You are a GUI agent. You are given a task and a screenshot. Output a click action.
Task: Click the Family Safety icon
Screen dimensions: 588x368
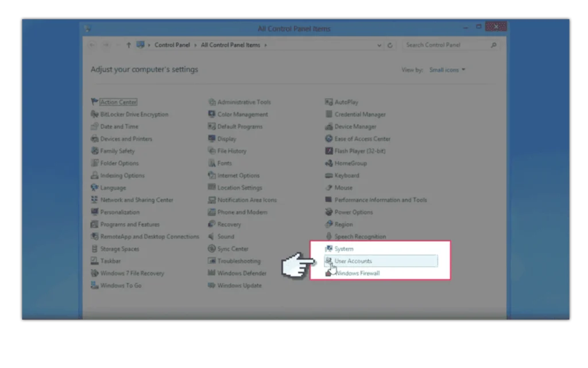pos(95,151)
